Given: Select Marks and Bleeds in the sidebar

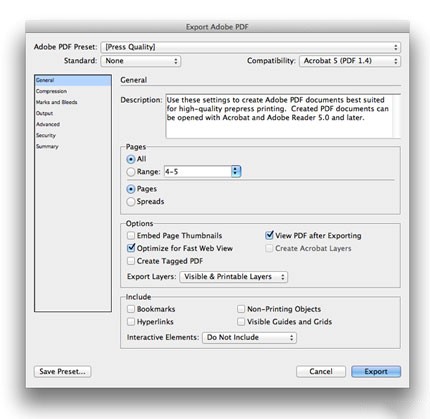Looking at the screenshot, I should (x=73, y=102).
